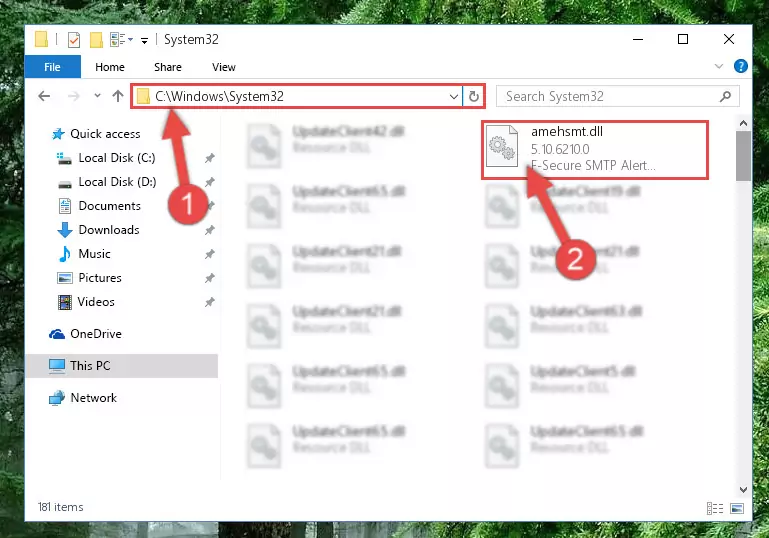This screenshot has width=769, height=538.
Task: Open Help via the blue question mark icon
Action: click(x=741, y=66)
